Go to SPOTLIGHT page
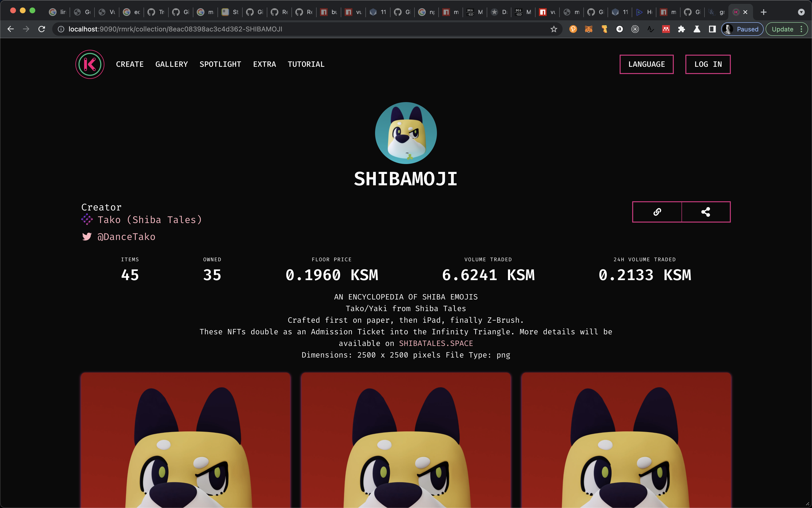This screenshot has height=508, width=812. (220, 64)
